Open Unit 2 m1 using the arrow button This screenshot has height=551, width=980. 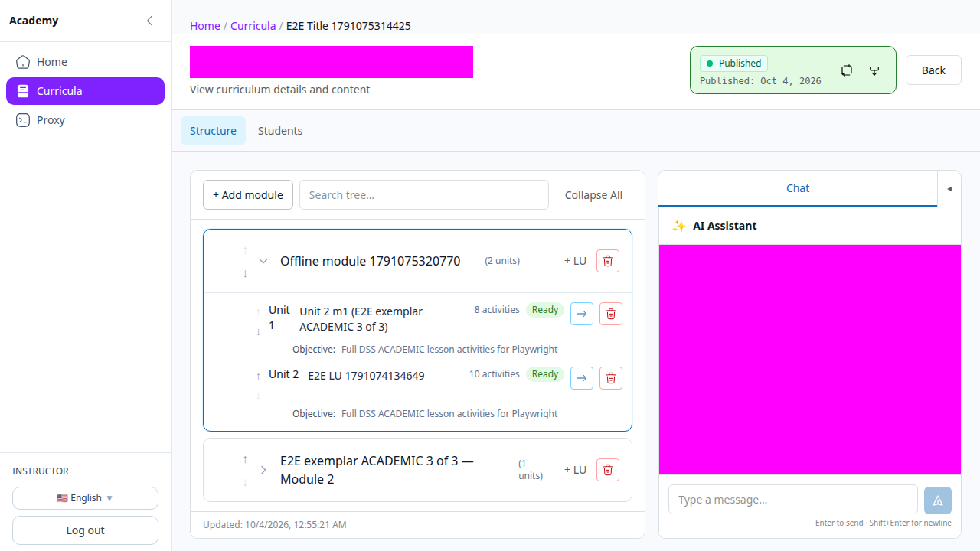pos(582,314)
